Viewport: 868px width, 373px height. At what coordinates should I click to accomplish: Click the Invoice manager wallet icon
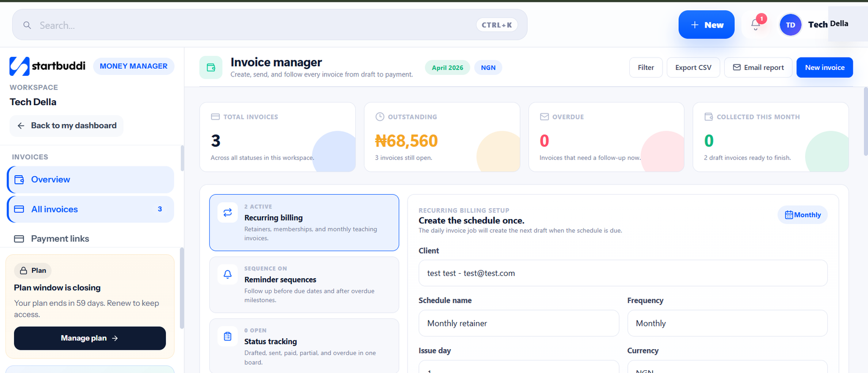point(211,68)
